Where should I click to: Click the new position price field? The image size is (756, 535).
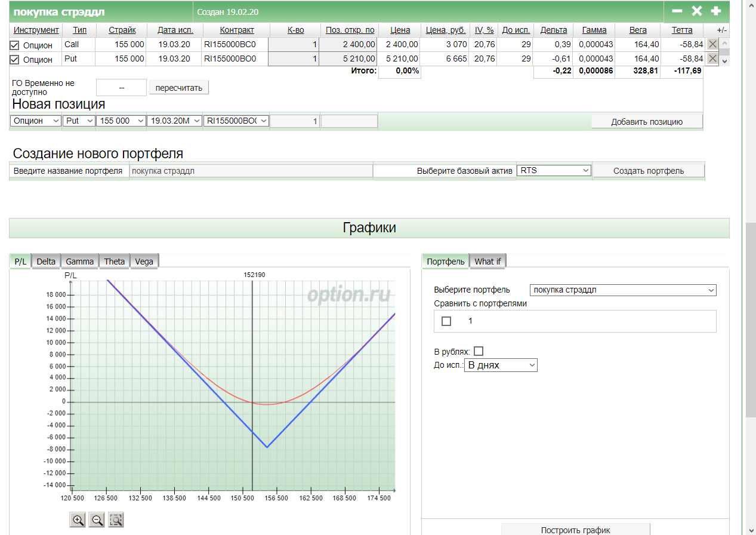(349, 121)
